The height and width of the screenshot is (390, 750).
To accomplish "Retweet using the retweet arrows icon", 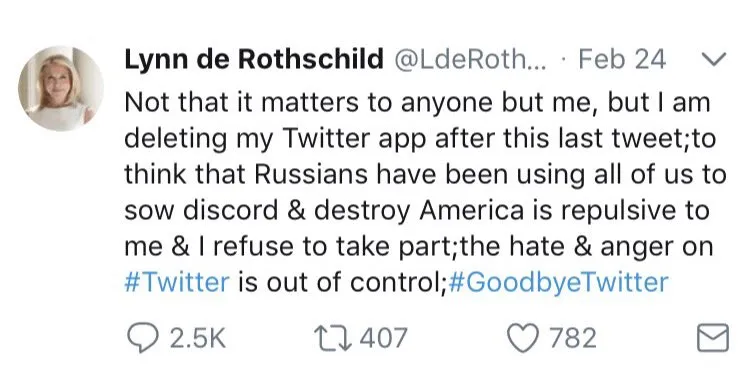I will 332,338.
